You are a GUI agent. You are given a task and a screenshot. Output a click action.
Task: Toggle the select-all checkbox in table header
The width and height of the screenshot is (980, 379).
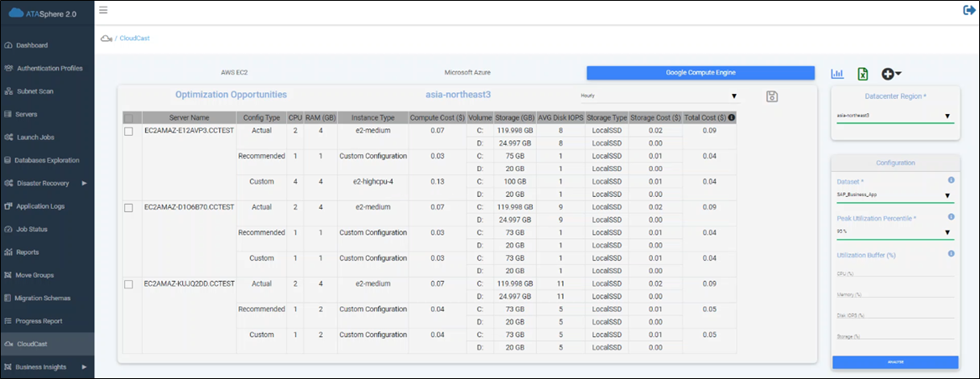(128, 117)
